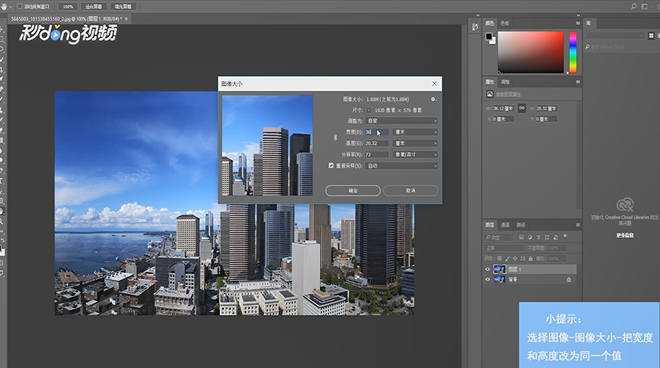The width and height of the screenshot is (660, 368).
Task: Click the Properties height field showing 20.32 厘米
Action: [x=546, y=109]
